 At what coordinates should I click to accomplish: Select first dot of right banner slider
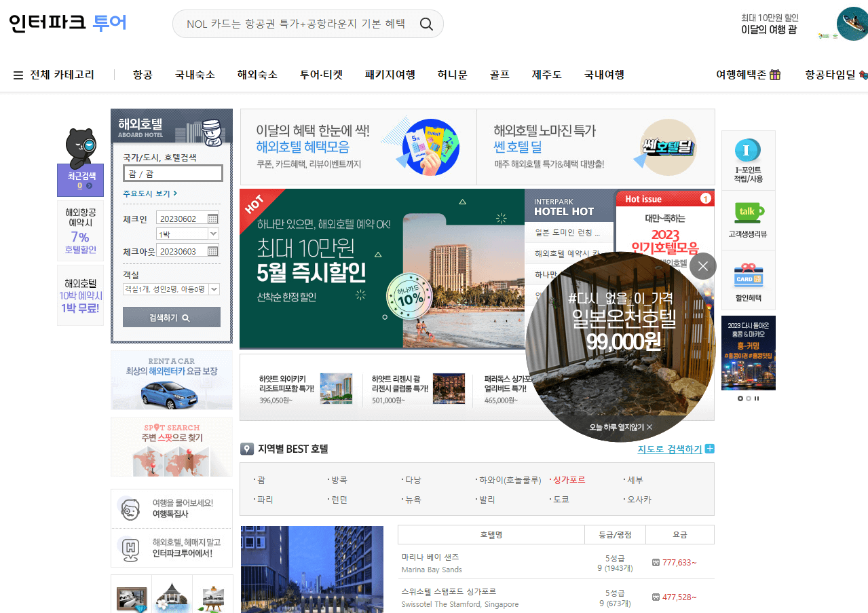[740, 398]
